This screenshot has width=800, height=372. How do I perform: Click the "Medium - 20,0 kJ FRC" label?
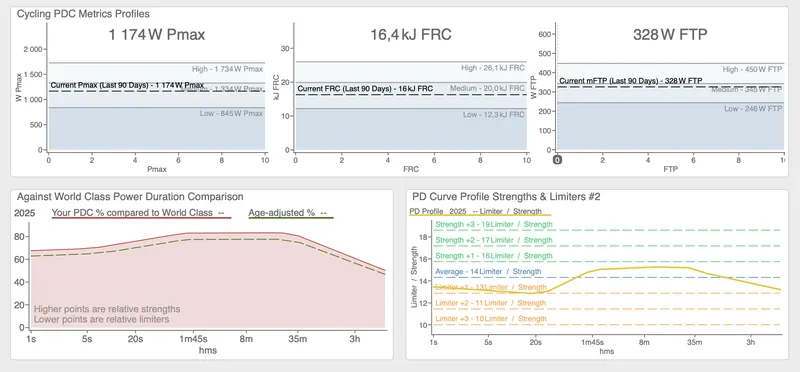pos(487,88)
